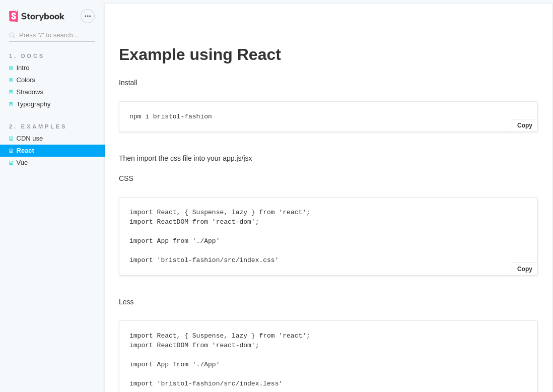
Task: Go to the Shadows page
Action: click(52, 92)
